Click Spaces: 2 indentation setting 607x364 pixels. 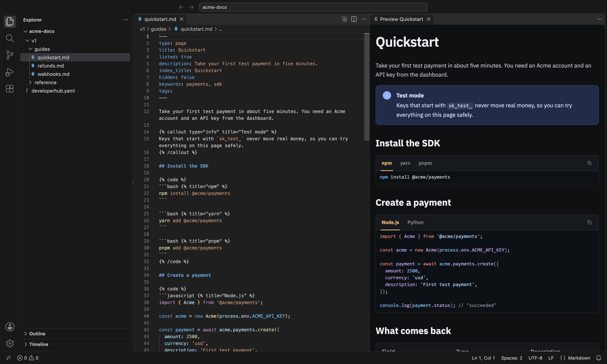512,358
